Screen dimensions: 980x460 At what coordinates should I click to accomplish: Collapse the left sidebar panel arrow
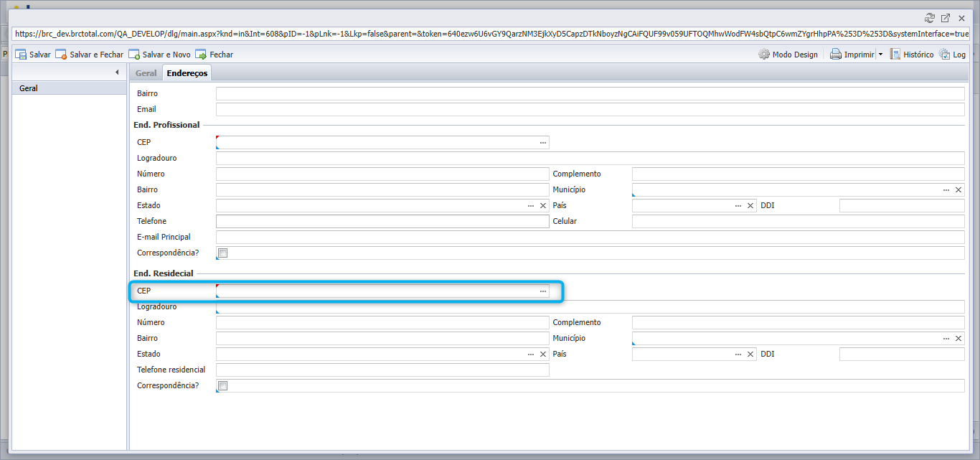tap(117, 72)
